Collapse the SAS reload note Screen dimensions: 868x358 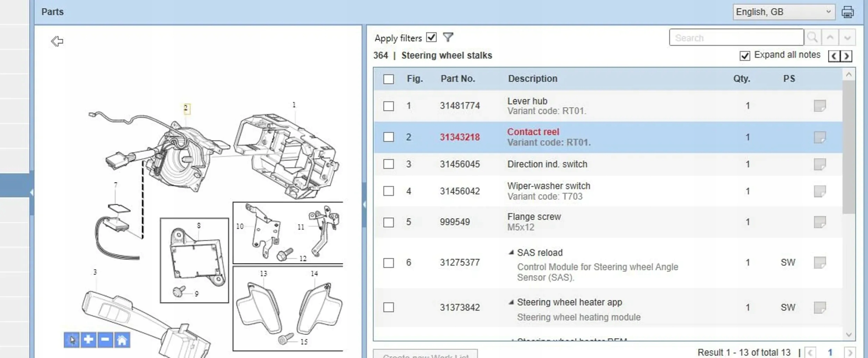511,252
